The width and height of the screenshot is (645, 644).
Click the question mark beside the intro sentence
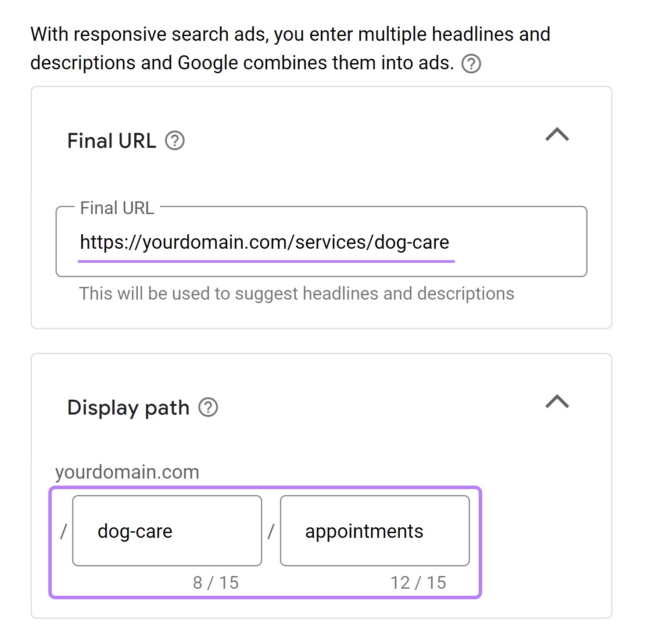pos(472,63)
